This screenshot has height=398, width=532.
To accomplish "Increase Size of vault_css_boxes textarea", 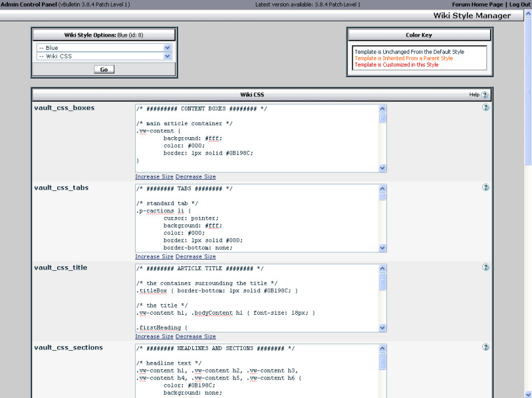I will click(154, 177).
